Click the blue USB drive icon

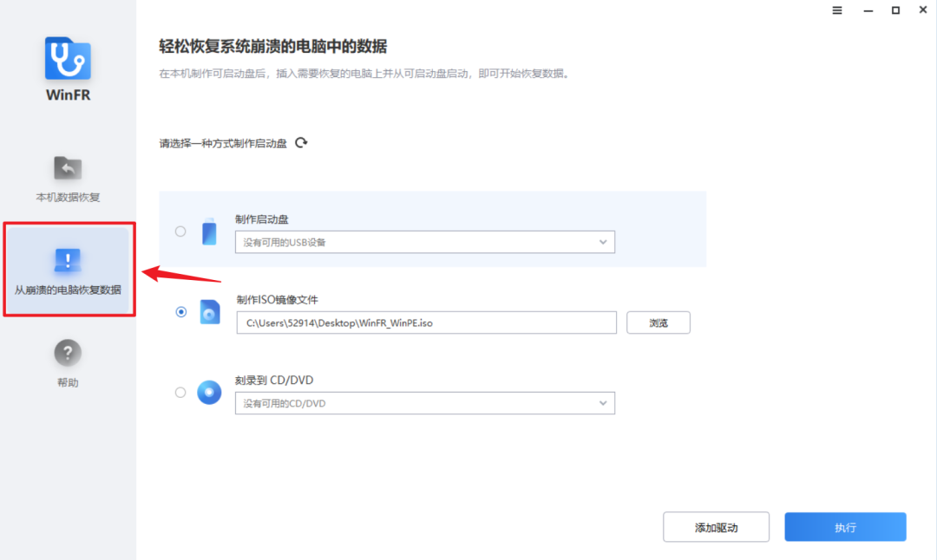(x=209, y=231)
